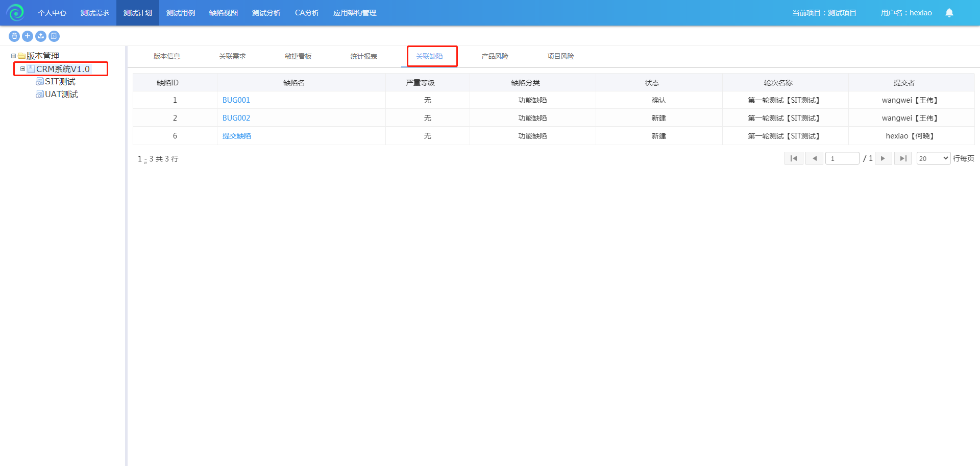Open the rows-per-page dropdown showing 20
The width and height of the screenshot is (980, 466).
pos(933,158)
